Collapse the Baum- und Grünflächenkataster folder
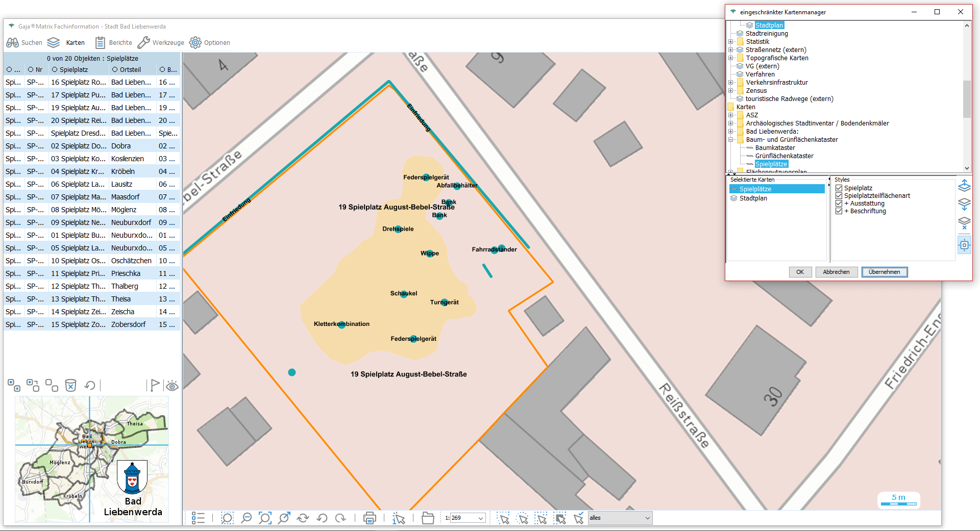Viewport: 980px width, 531px height. pos(731,140)
